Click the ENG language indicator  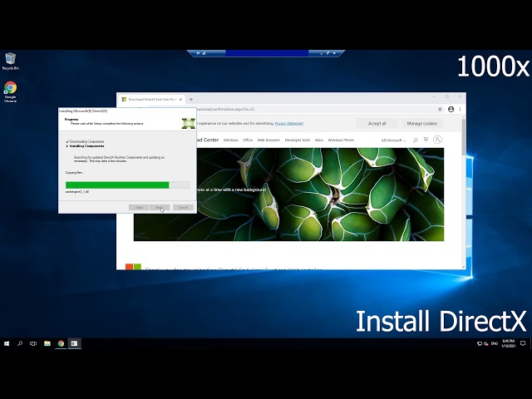click(x=495, y=343)
